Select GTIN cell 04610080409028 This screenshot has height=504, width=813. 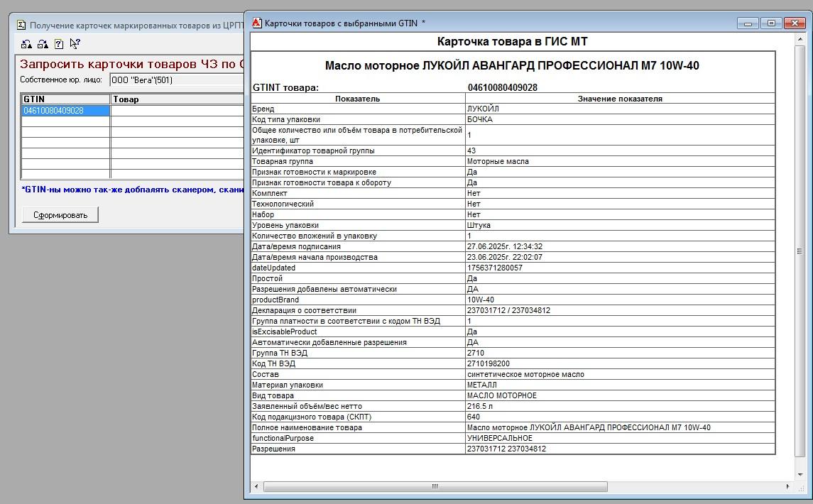click(65, 111)
